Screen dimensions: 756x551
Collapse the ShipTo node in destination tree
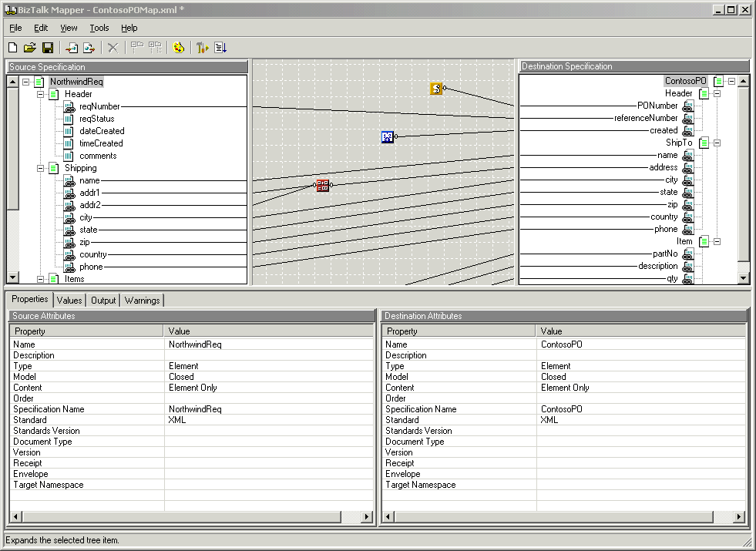point(717,143)
